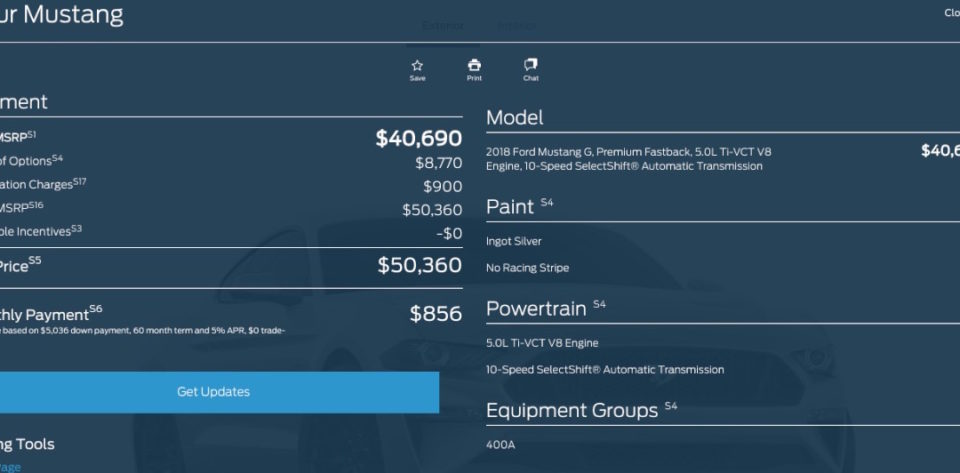The width and height of the screenshot is (960, 473).
Task: Click the No Racing Stripe entry
Action: 527,267
